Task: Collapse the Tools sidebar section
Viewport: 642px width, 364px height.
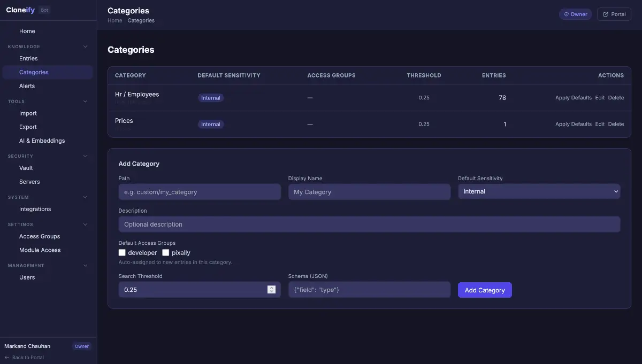Action: pyautogui.click(x=86, y=101)
